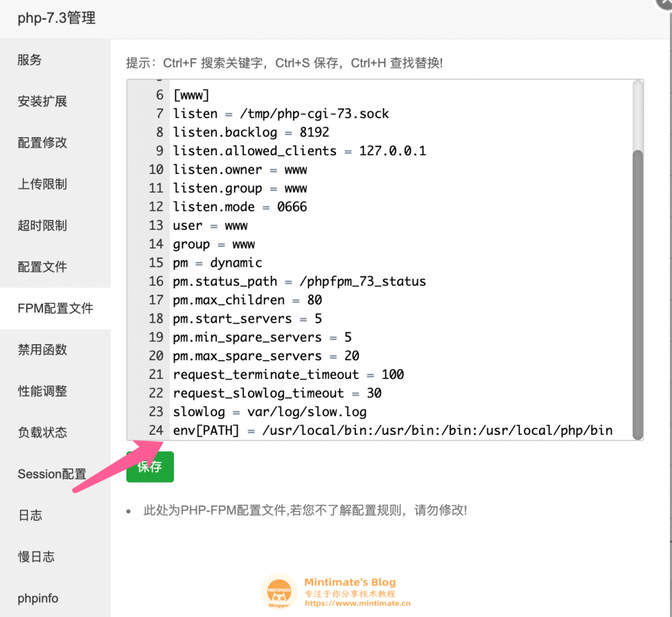
Task: Click listen.mode = 0666 line
Action: point(240,206)
